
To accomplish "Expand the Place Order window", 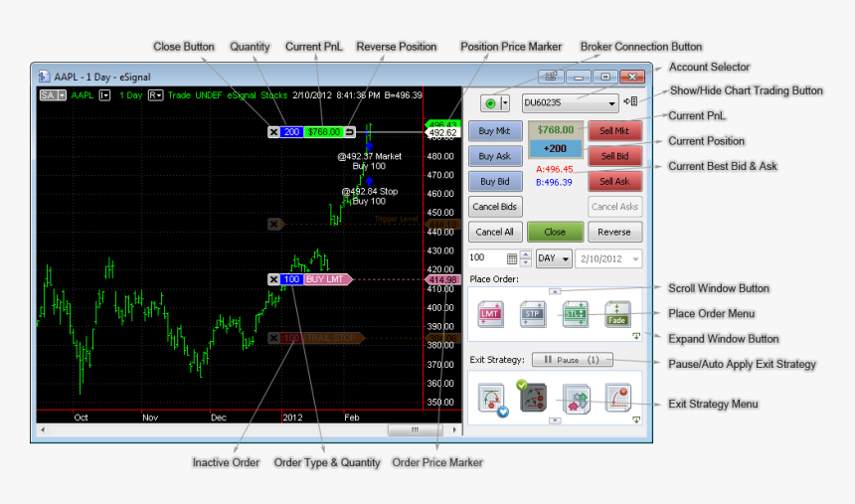I will (x=636, y=336).
